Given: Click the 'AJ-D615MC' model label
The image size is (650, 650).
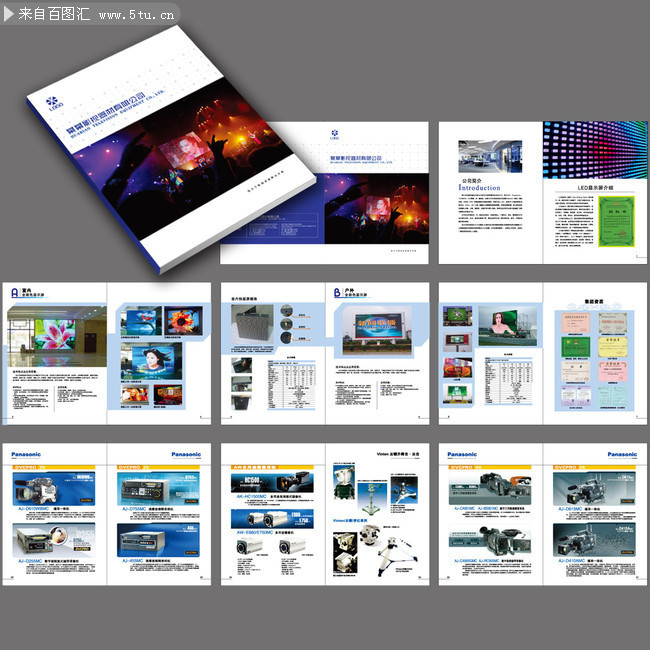Looking at the screenshot, I should click(570, 509).
